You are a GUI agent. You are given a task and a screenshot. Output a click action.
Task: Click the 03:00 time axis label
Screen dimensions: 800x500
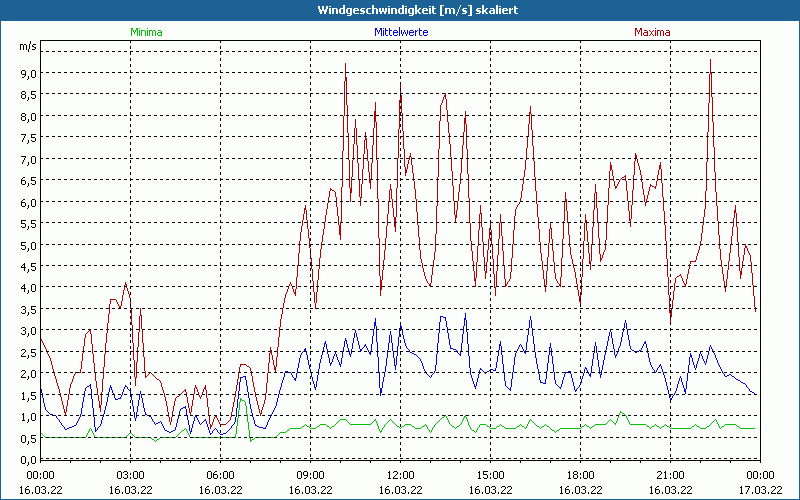tap(131, 476)
